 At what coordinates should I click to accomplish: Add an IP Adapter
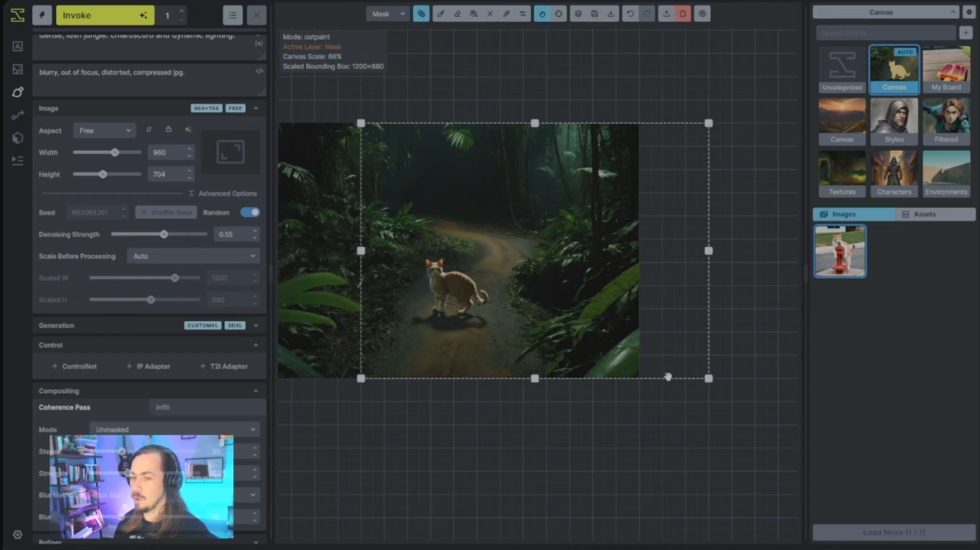pyautogui.click(x=148, y=366)
